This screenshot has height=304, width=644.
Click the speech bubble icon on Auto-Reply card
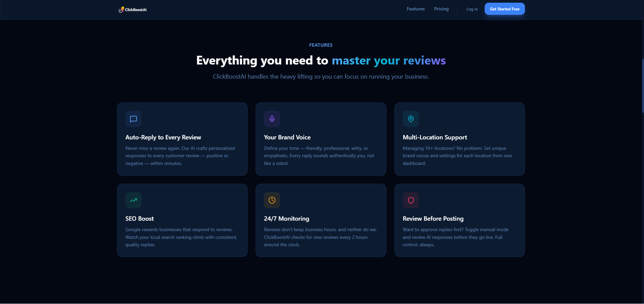[x=133, y=119]
